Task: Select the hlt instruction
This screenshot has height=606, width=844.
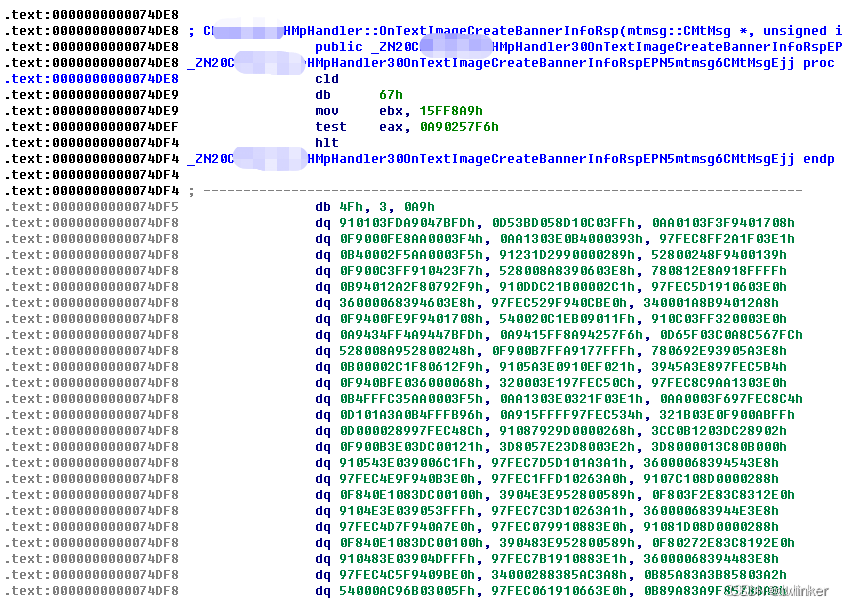Action: click(327, 143)
